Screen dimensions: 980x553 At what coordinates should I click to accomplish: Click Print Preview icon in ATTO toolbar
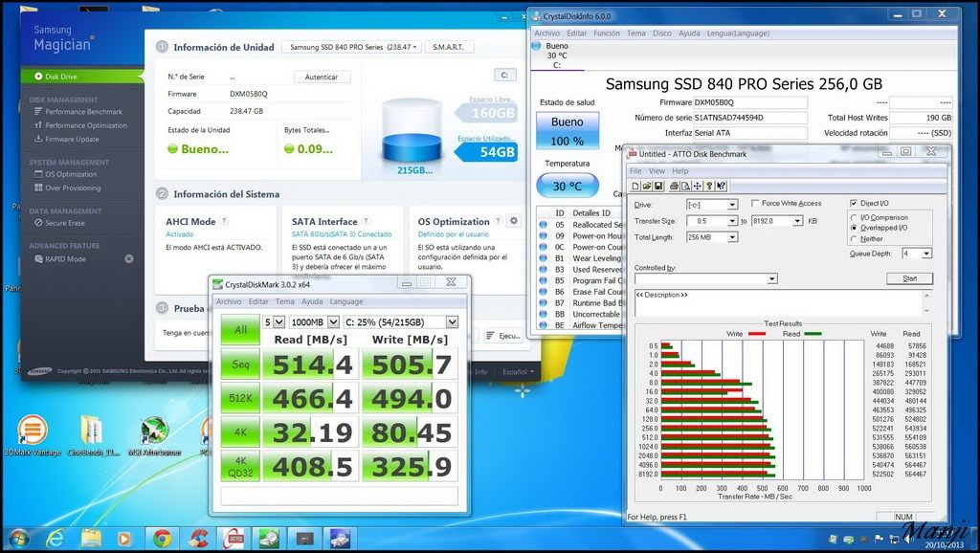[685, 187]
